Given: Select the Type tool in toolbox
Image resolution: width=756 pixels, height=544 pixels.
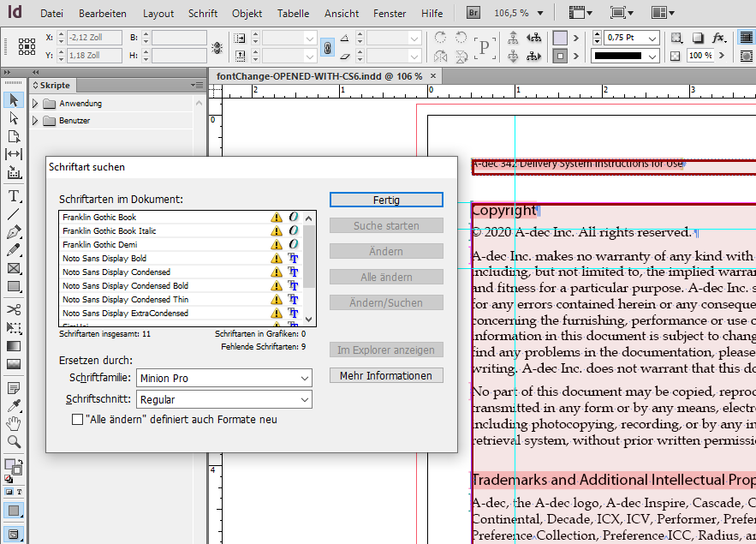Looking at the screenshot, I should coord(14,195).
